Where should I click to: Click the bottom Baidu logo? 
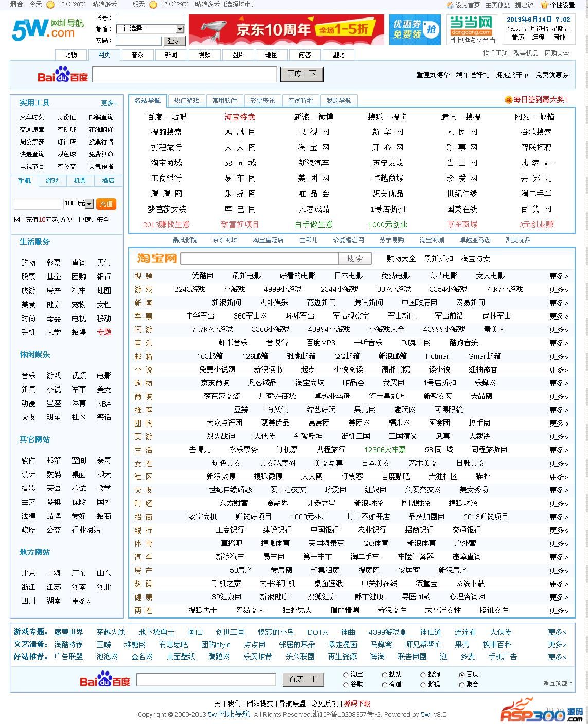tap(105, 679)
